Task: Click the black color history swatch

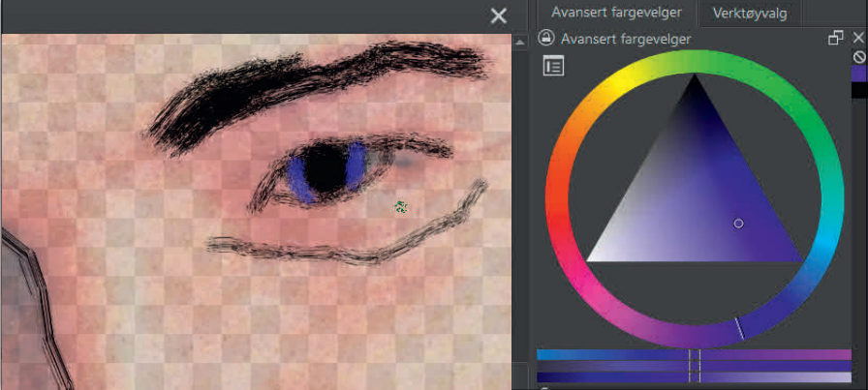Action: [859, 91]
